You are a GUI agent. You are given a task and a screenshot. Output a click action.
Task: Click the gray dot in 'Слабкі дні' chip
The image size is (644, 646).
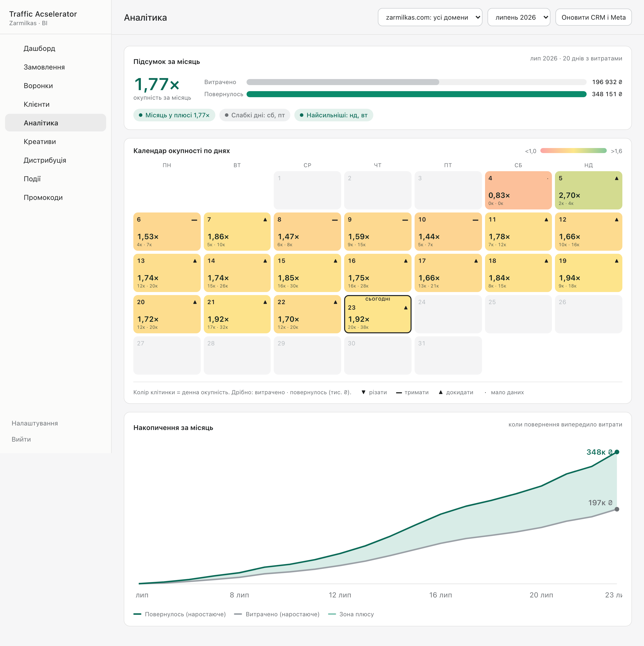click(x=227, y=115)
